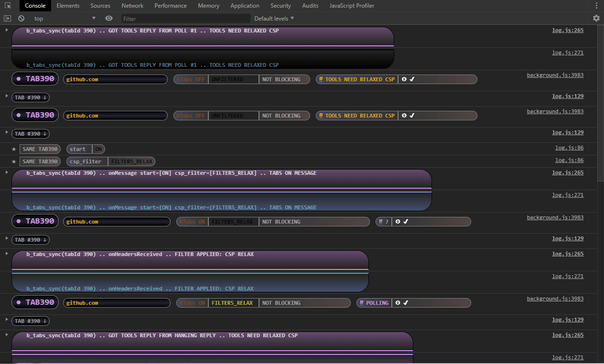Open the first log.js:129 source link

(x=568, y=96)
